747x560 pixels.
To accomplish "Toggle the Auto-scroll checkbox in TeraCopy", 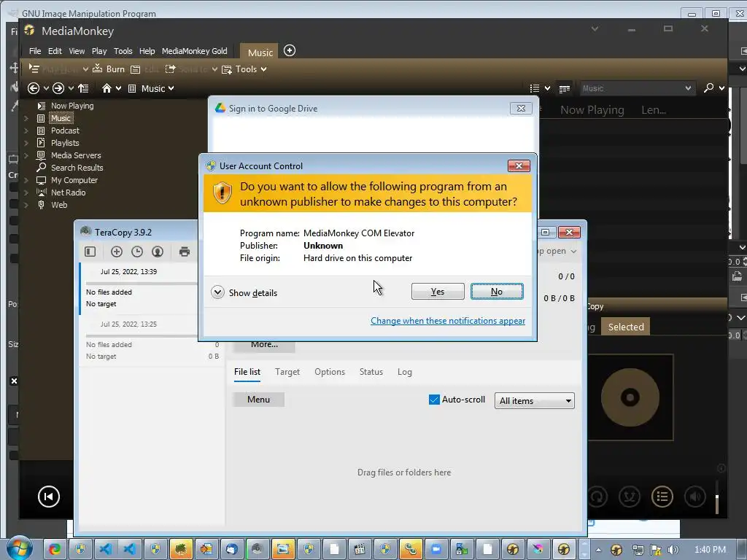I will click(x=434, y=400).
